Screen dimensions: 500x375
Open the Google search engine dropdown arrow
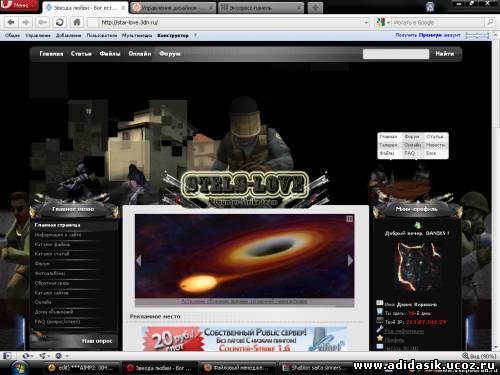[388, 23]
